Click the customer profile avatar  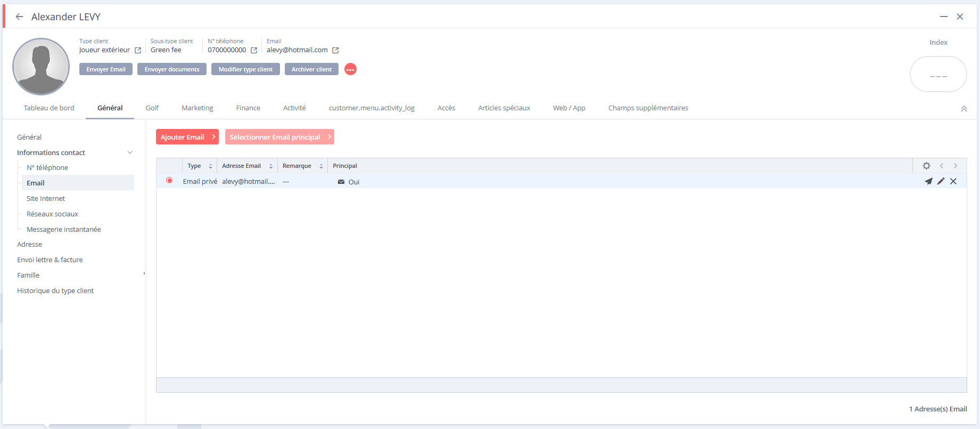(41, 67)
